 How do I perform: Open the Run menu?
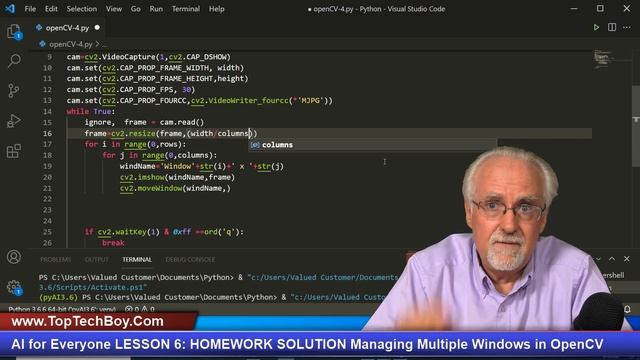pyautogui.click(x=156, y=9)
